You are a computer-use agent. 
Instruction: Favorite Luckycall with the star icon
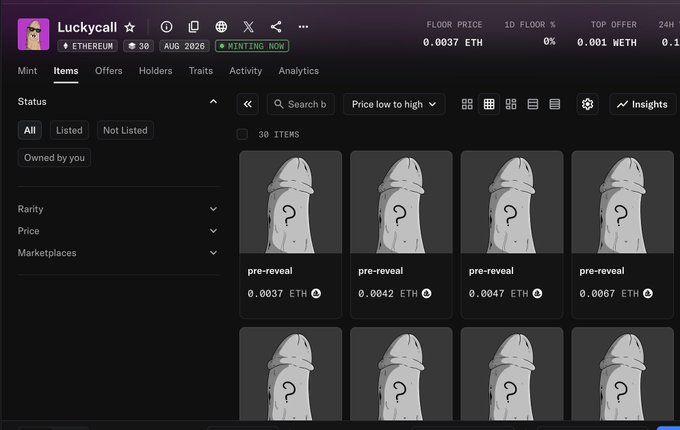(130, 27)
